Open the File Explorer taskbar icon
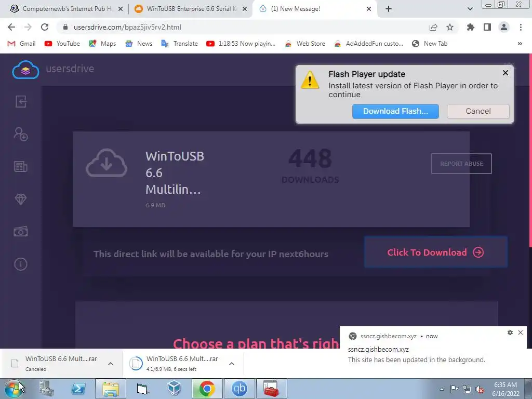The width and height of the screenshot is (532, 399). tap(111, 389)
